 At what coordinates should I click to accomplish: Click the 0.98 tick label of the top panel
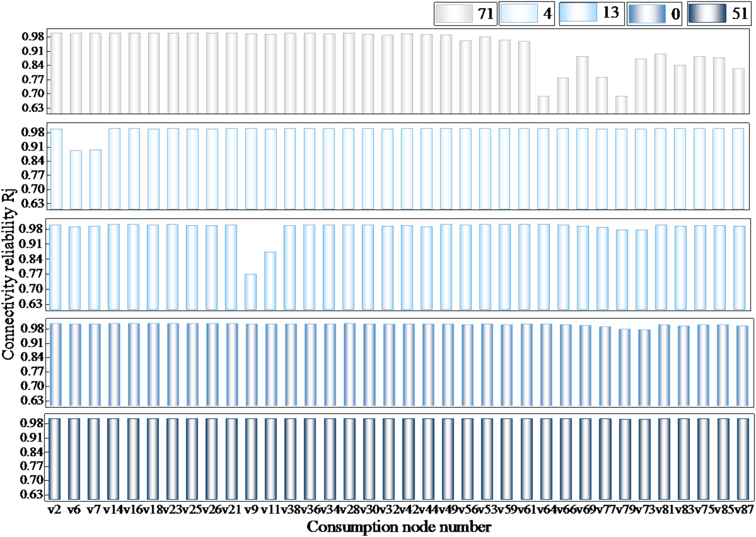click(33, 37)
